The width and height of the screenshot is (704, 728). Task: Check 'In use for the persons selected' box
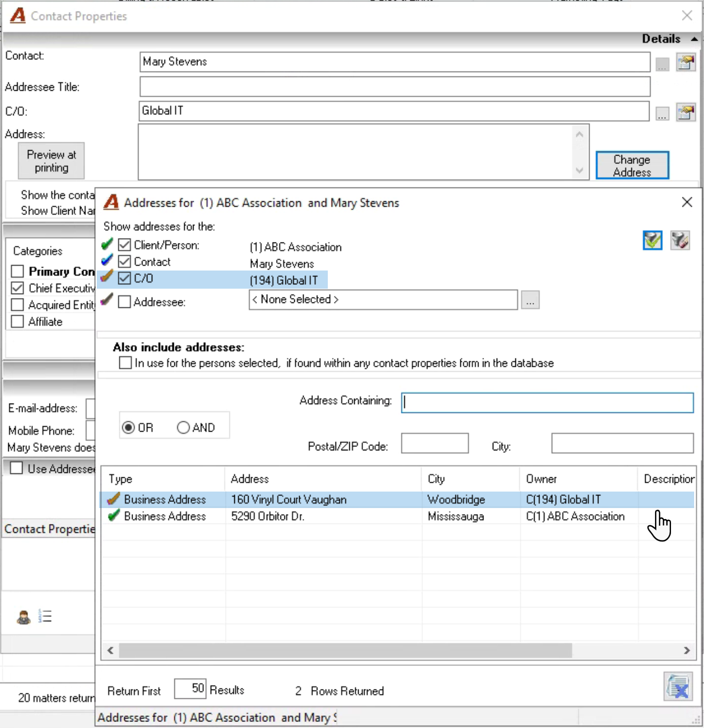[x=125, y=362]
